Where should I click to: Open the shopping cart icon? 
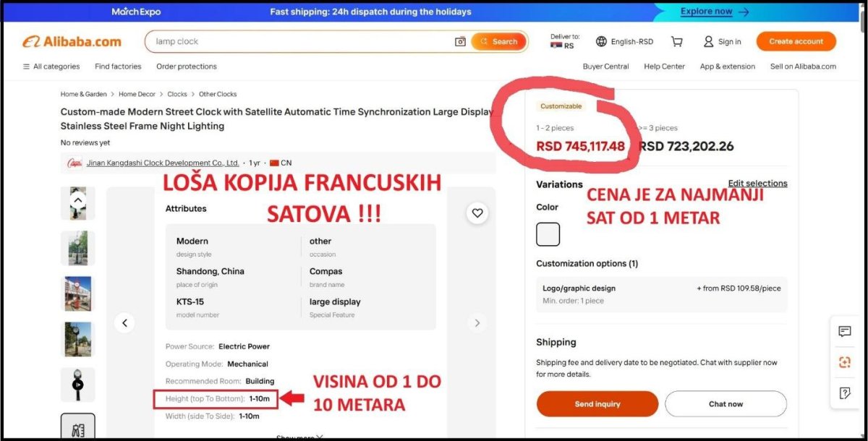pos(677,42)
